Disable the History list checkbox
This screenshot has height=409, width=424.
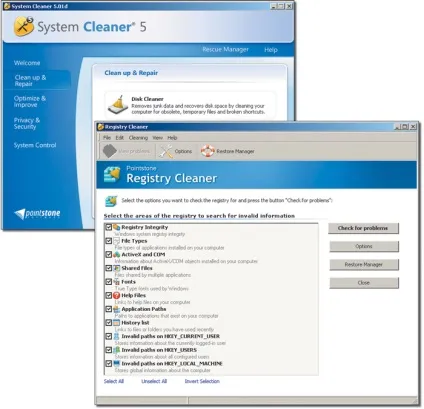point(109,323)
